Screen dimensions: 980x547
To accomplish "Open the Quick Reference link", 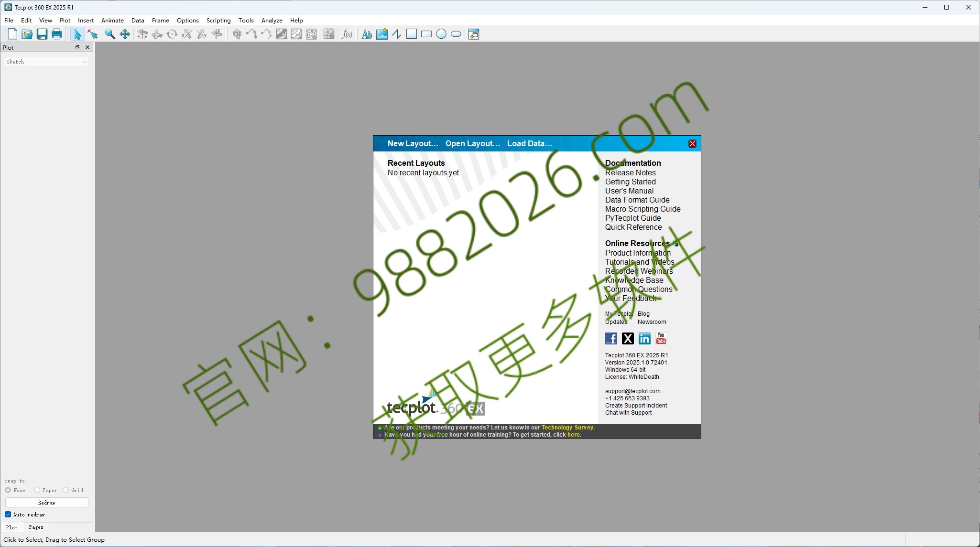I will pos(633,227).
